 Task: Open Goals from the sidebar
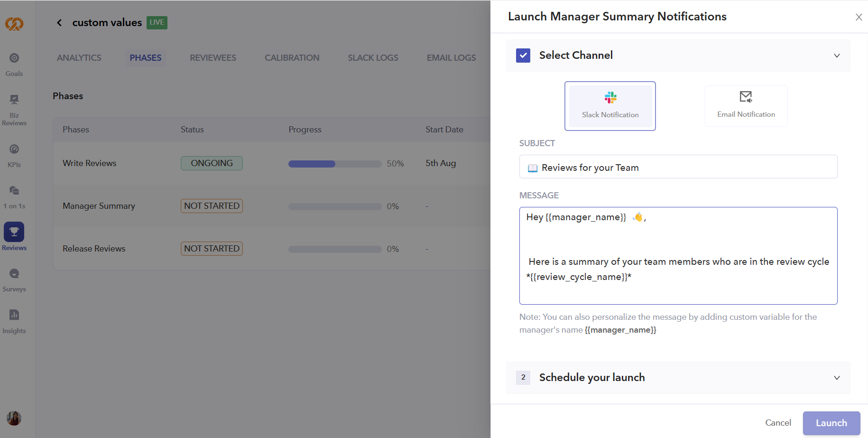click(14, 64)
